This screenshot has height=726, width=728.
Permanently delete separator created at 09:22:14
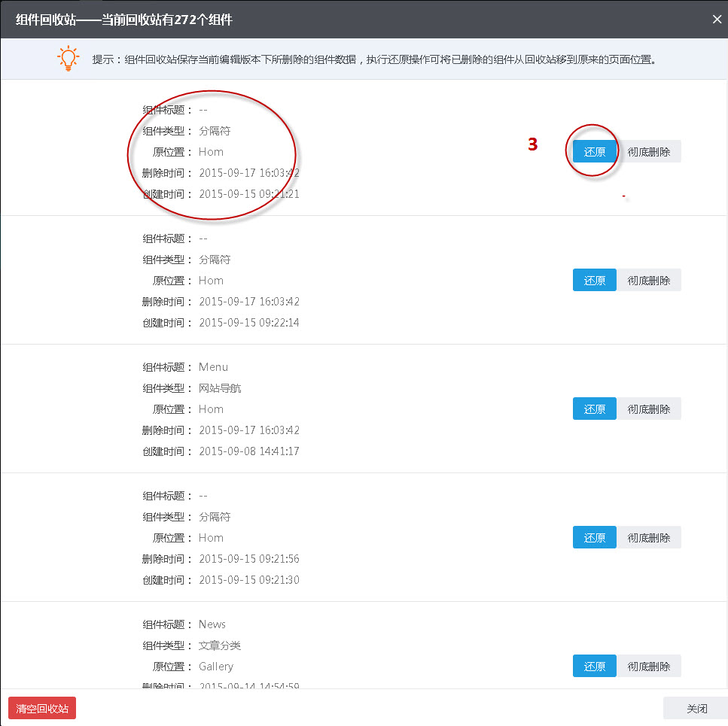coord(649,280)
